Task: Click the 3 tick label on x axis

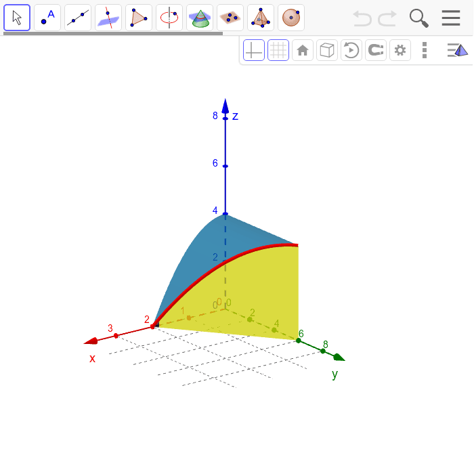Action: pyautogui.click(x=110, y=328)
